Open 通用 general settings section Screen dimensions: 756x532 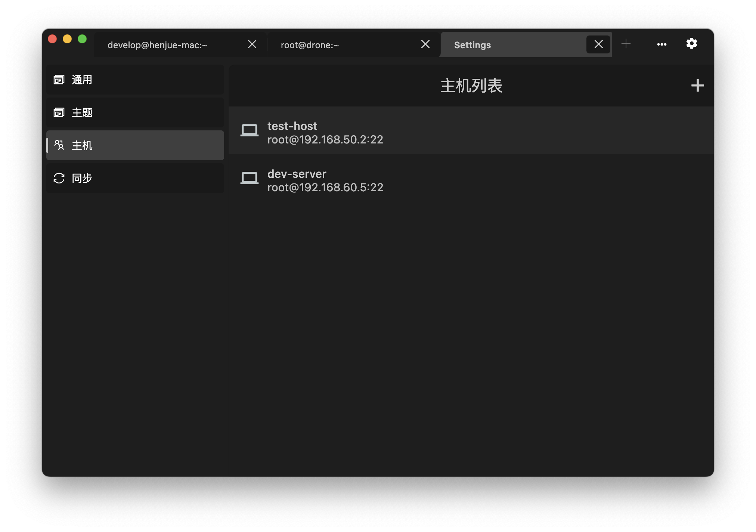(134, 80)
